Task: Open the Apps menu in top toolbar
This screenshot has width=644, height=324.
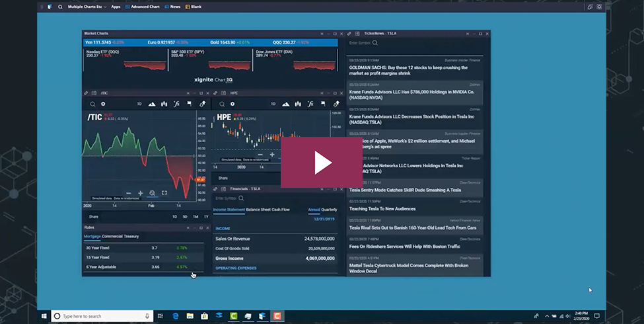Action: (116, 7)
